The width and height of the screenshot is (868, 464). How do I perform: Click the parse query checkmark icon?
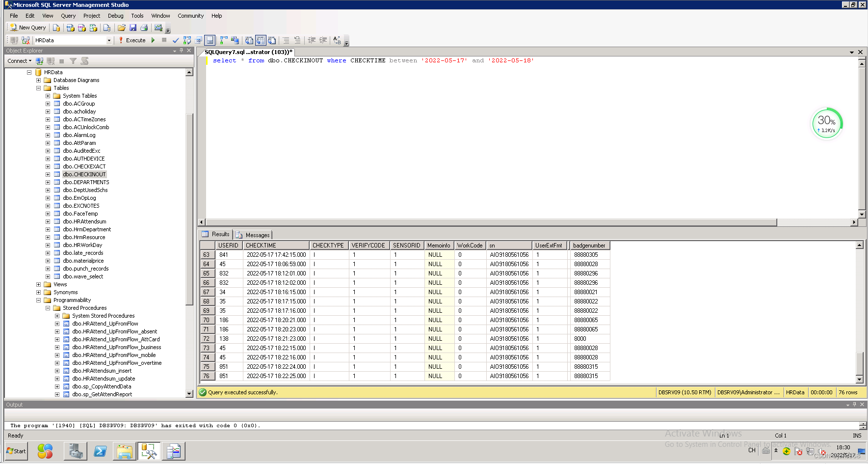tap(176, 40)
